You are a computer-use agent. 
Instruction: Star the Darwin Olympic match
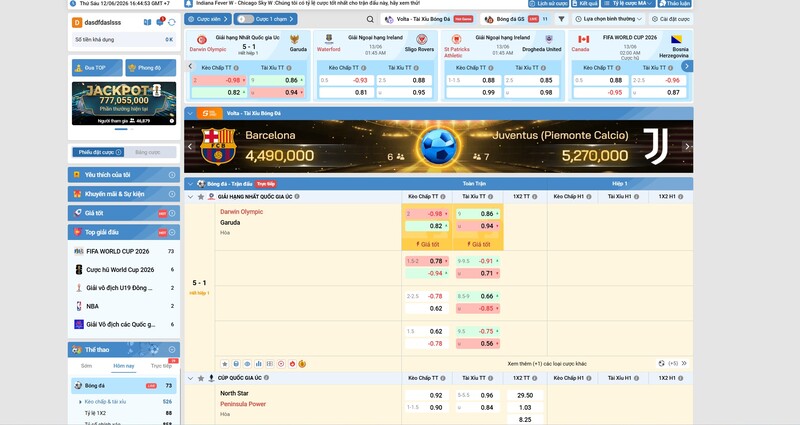point(225,364)
